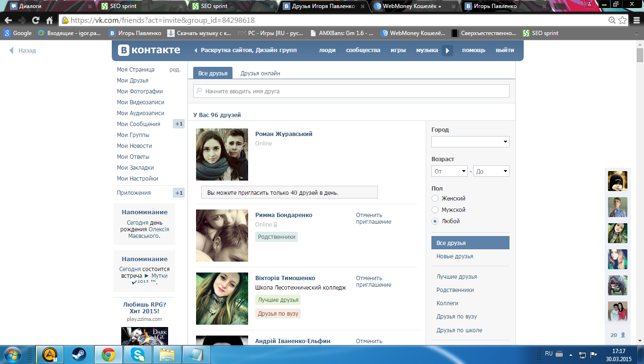The height and width of the screenshot is (364, 644).
Task: Open сообщества in top menu
Action: (363, 50)
